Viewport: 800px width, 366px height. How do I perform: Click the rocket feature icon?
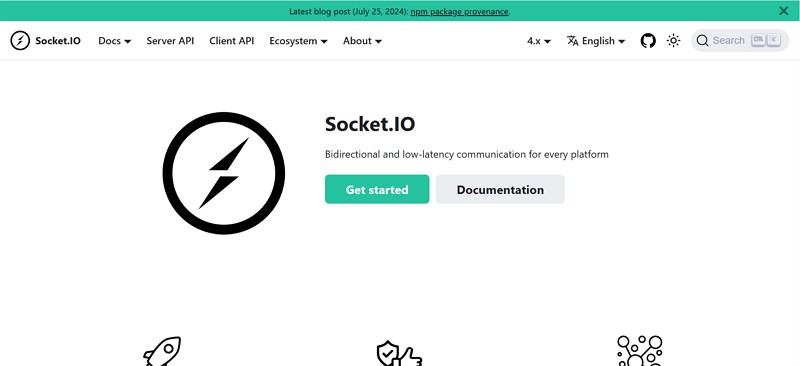coord(162,351)
